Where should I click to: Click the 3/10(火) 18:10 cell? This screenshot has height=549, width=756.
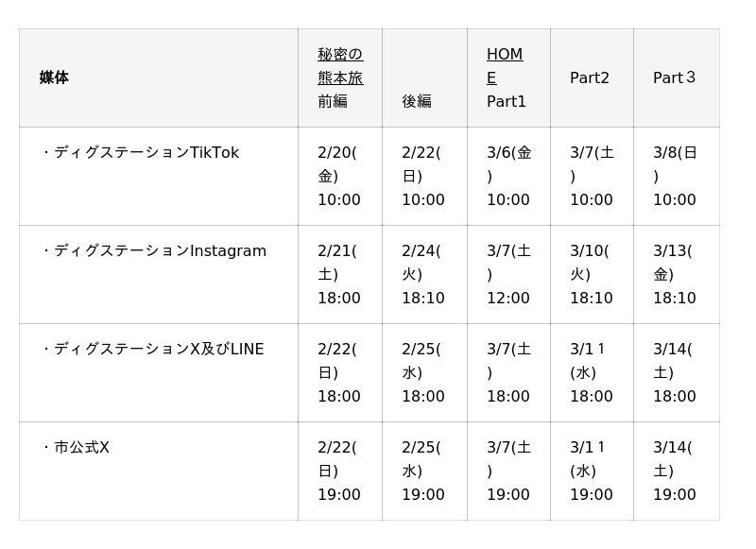[592, 274]
